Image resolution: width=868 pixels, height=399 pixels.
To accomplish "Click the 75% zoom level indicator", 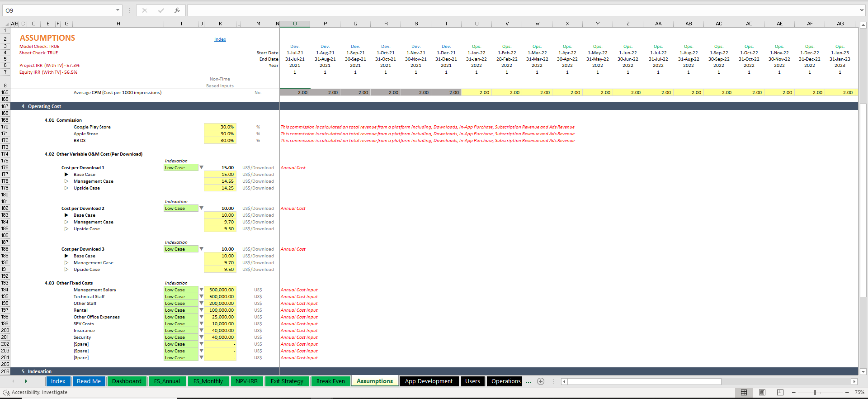I will point(859,392).
